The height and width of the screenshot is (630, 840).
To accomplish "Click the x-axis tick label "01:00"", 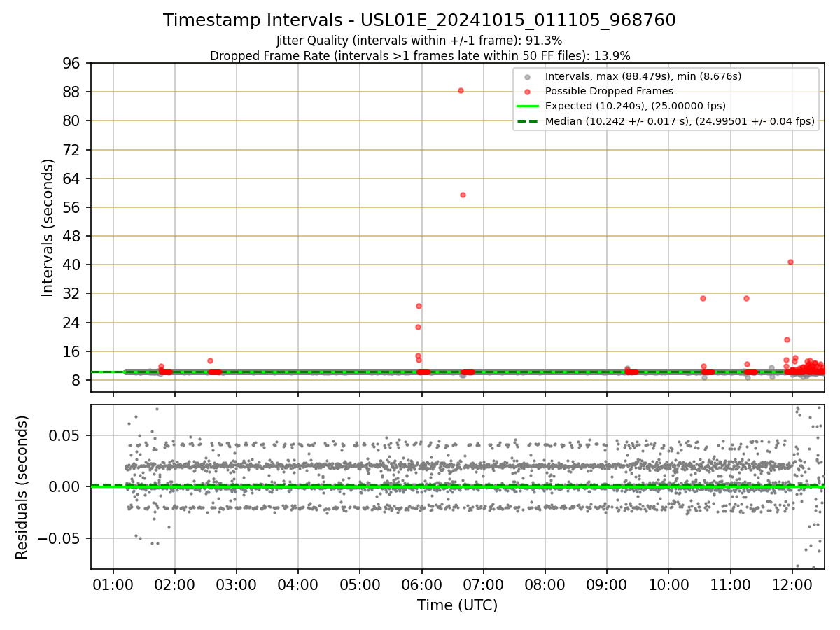I will pos(113,582).
